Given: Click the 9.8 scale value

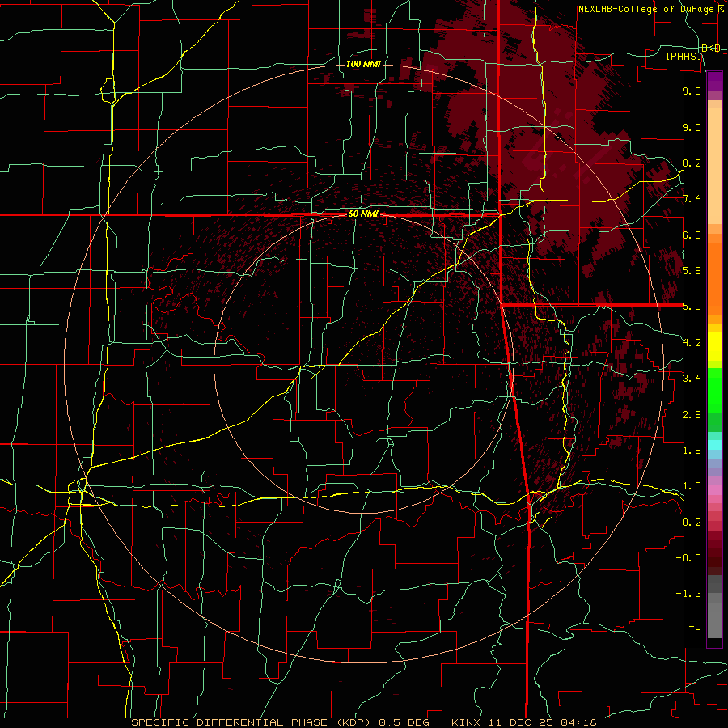Looking at the screenshot, I should pos(692,91).
